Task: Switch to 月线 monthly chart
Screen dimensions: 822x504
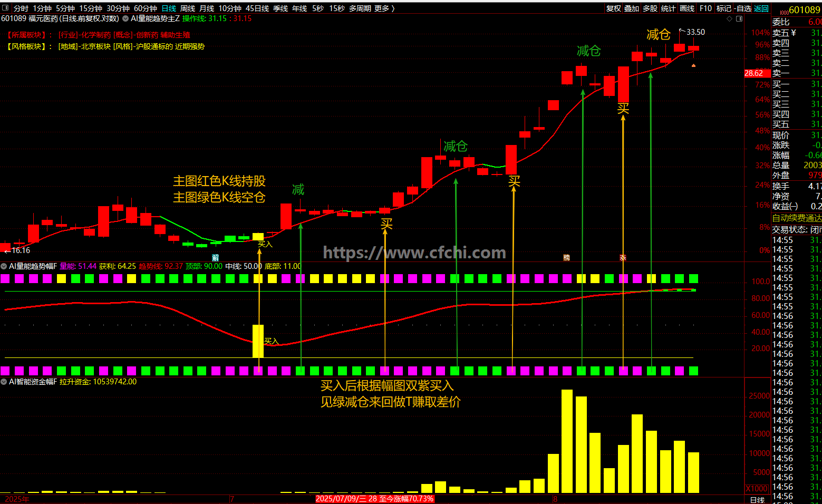Action: pyautogui.click(x=207, y=8)
